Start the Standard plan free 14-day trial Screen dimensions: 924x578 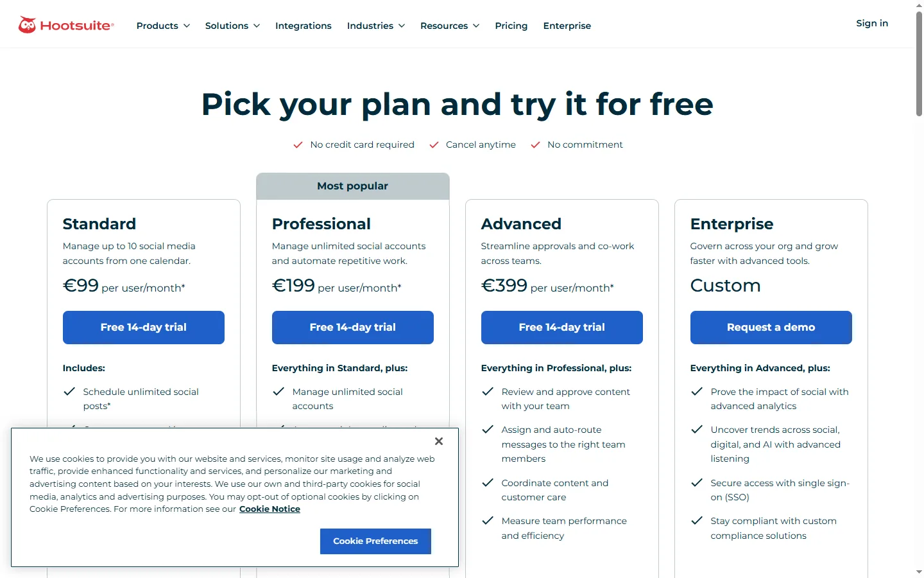pyautogui.click(x=144, y=328)
